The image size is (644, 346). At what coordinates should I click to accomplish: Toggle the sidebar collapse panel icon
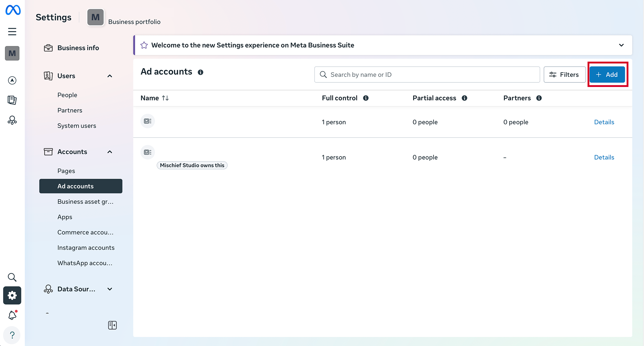[x=112, y=325]
